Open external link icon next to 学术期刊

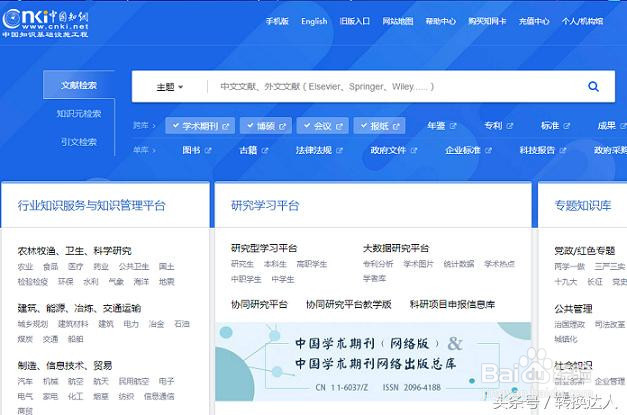tap(226, 126)
